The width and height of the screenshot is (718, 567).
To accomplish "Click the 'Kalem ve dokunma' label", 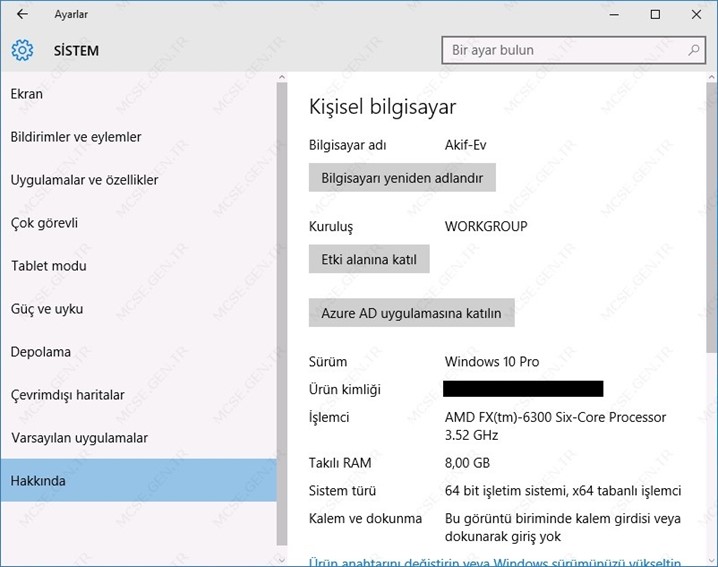I will point(365,518).
